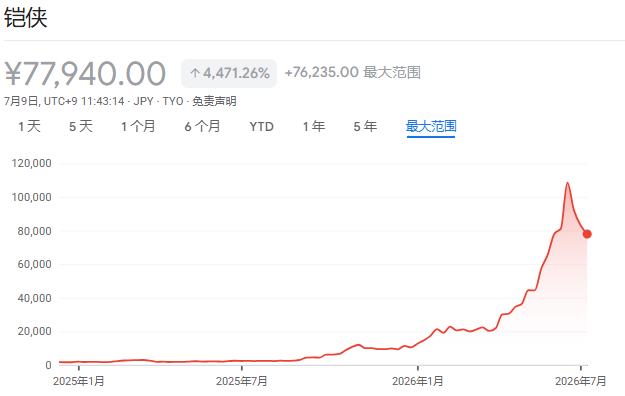Click the red current-price dot on chart
The width and height of the screenshot is (625, 396).
pos(587,234)
